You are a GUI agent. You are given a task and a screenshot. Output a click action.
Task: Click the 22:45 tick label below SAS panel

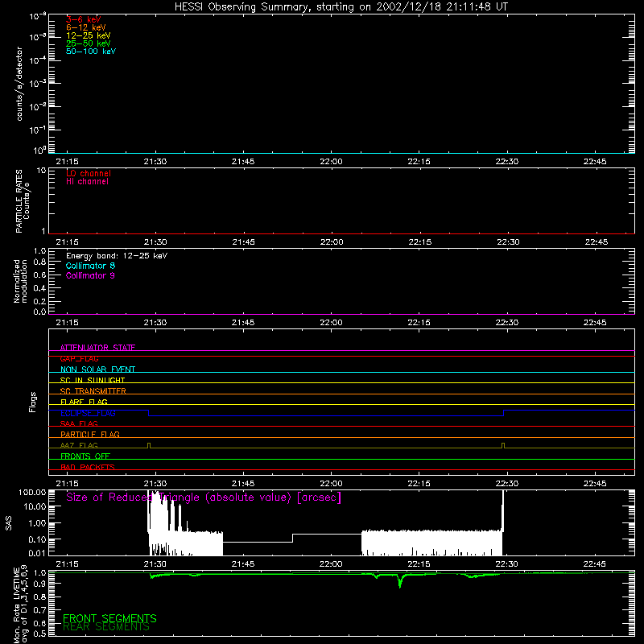[595, 564]
